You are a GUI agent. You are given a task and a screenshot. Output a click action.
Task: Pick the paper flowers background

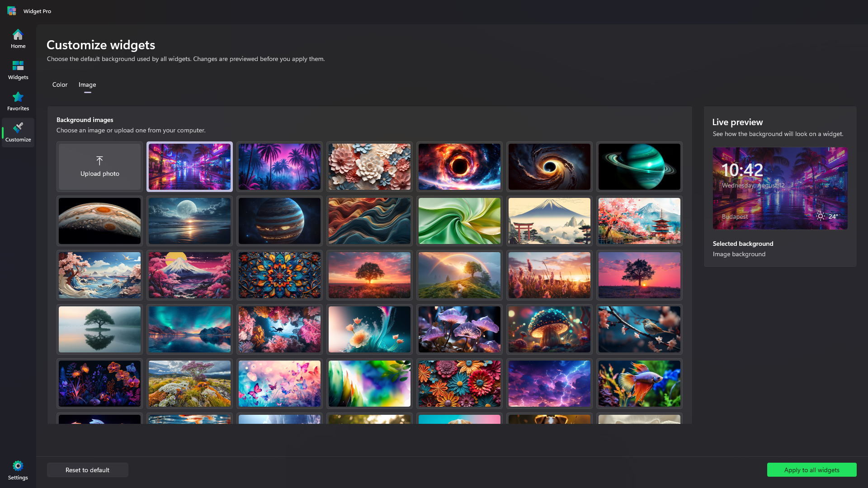click(369, 167)
